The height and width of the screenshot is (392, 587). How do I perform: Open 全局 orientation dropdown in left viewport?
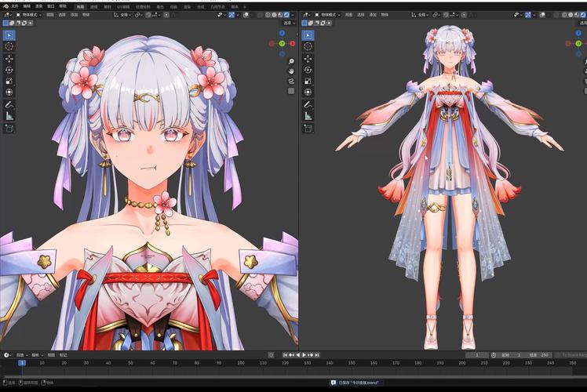(122, 15)
